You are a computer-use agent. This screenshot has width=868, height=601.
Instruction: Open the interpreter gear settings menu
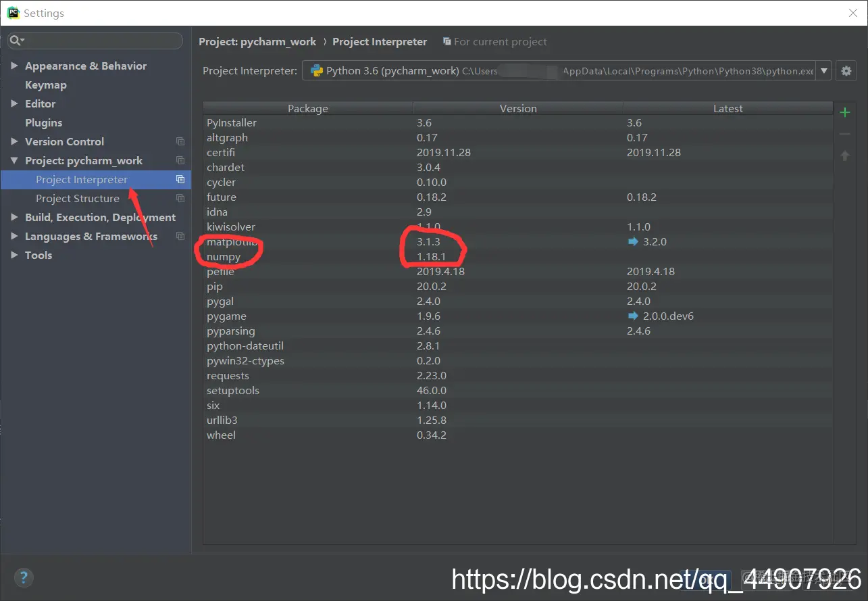point(846,70)
